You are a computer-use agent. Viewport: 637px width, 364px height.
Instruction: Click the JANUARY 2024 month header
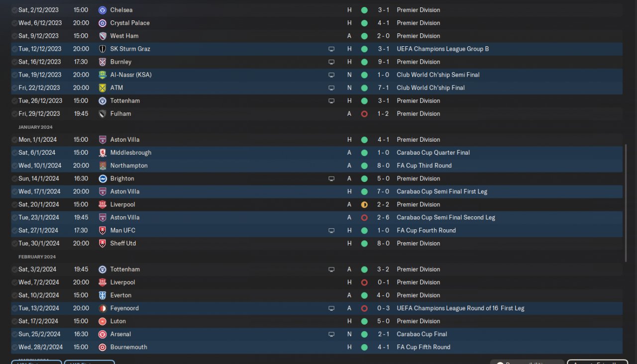click(x=35, y=127)
